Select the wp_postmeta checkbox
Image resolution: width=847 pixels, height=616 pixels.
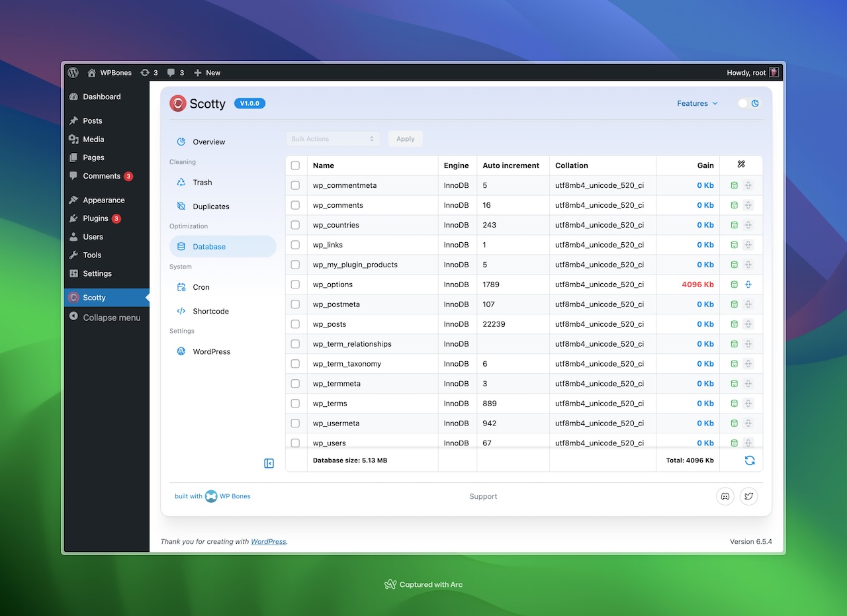click(x=295, y=304)
